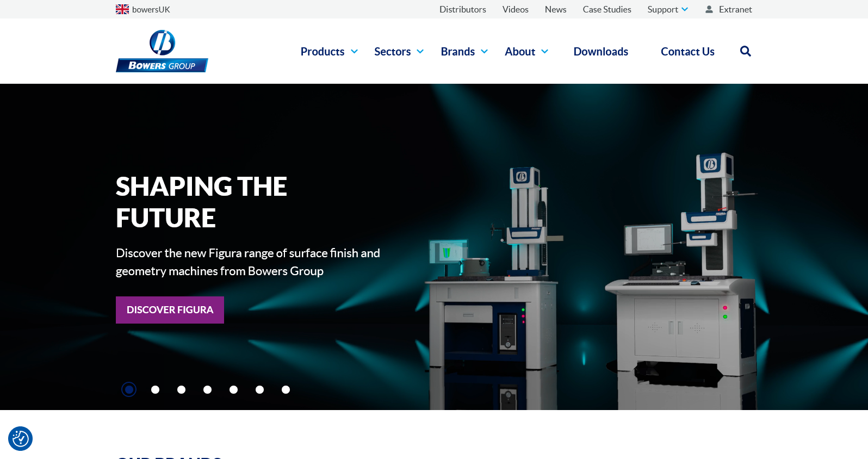The width and height of the screenshot is (868, 459).
Task: Expand the Sectors dropdown menu
Action: tap(398, 52)
